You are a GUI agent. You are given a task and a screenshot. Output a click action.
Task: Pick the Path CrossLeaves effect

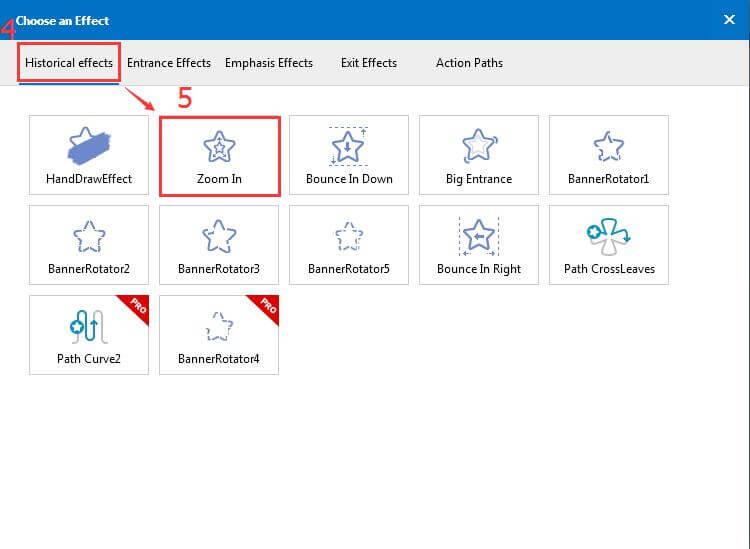click(x=609, y=245)
